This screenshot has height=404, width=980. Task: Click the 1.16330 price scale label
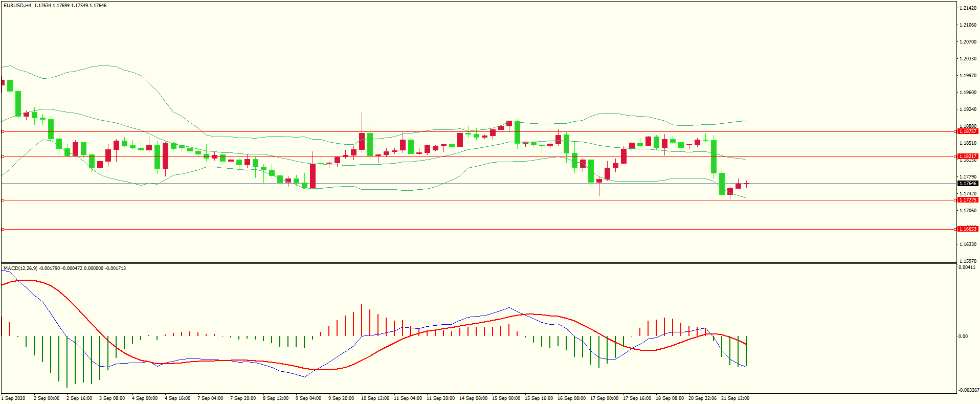click(x=968, y=244)
